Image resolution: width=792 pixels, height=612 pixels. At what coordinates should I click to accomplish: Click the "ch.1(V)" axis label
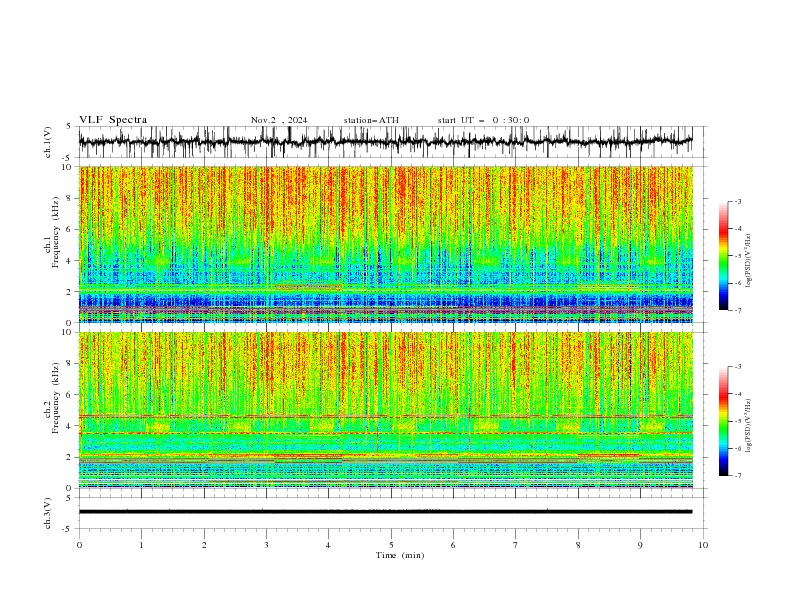pyautogui.click(x=48, y=142)
